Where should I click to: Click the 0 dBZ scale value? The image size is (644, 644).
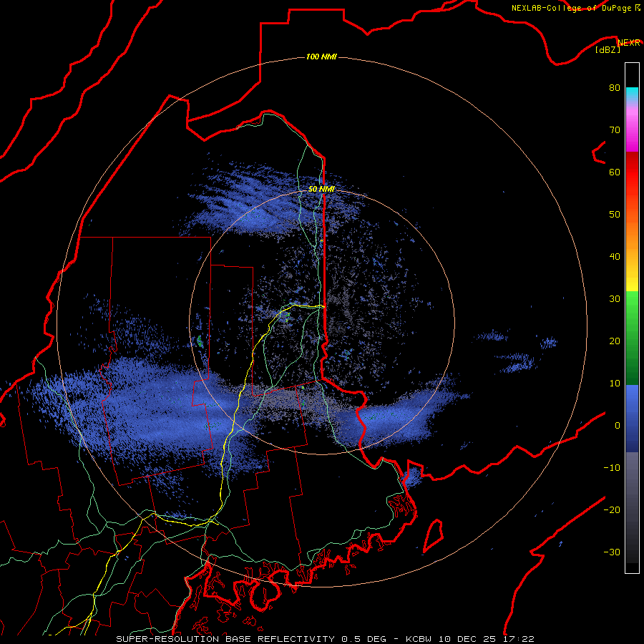point(618,426)
